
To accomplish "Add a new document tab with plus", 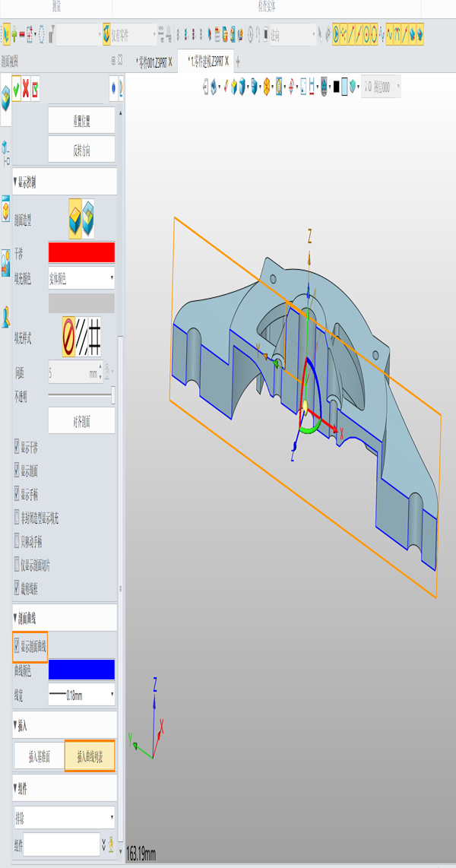I will click(238, 62).
